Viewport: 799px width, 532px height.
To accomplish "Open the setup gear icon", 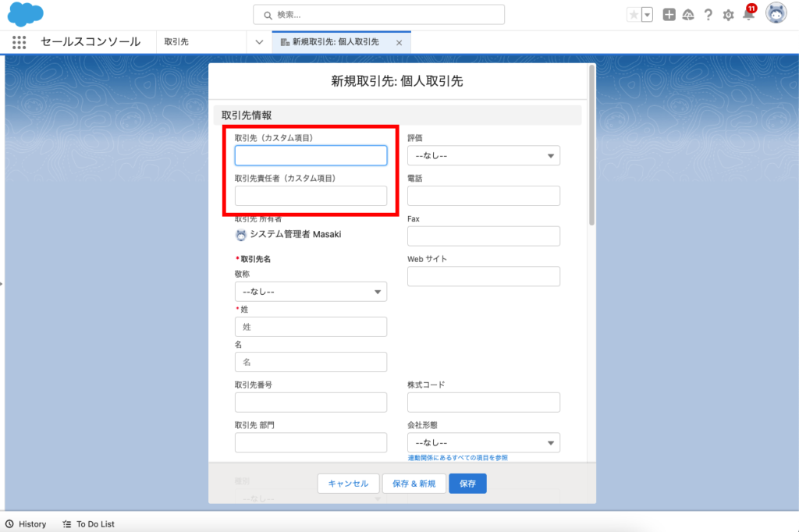I will (x=728, y=15).
